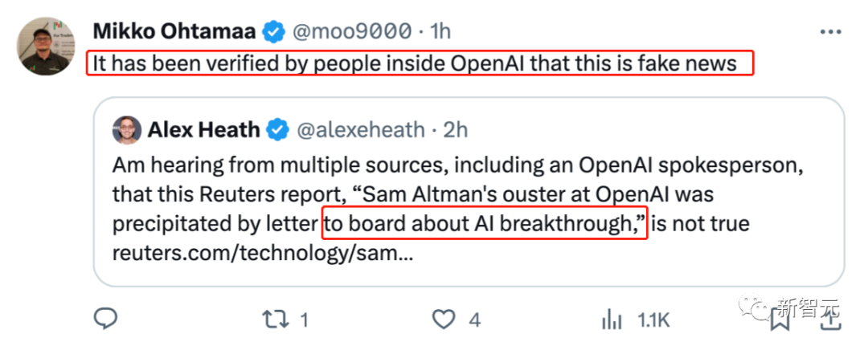
Task: Bookmark this tweet with the bookmark icon
Action: [780, 320]
